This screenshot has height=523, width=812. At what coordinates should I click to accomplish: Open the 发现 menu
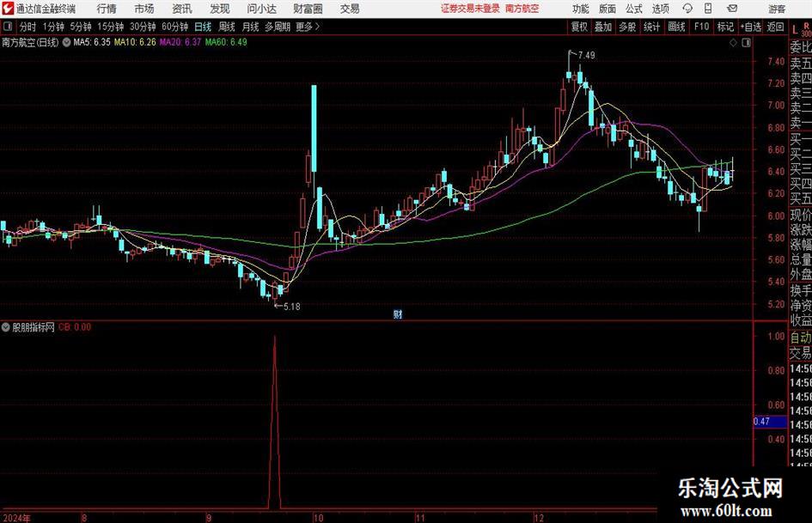point(220,9)
